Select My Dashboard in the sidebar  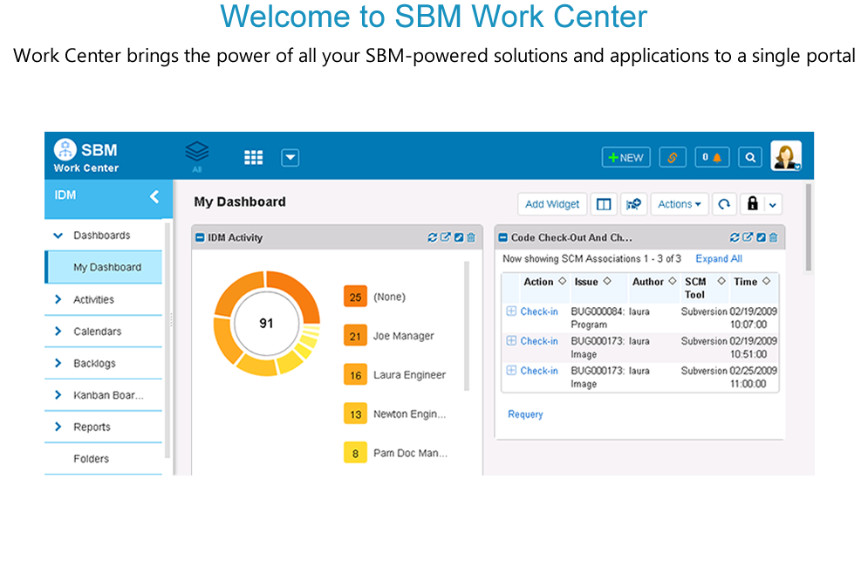pyautogui.click(x=107, y=268)
